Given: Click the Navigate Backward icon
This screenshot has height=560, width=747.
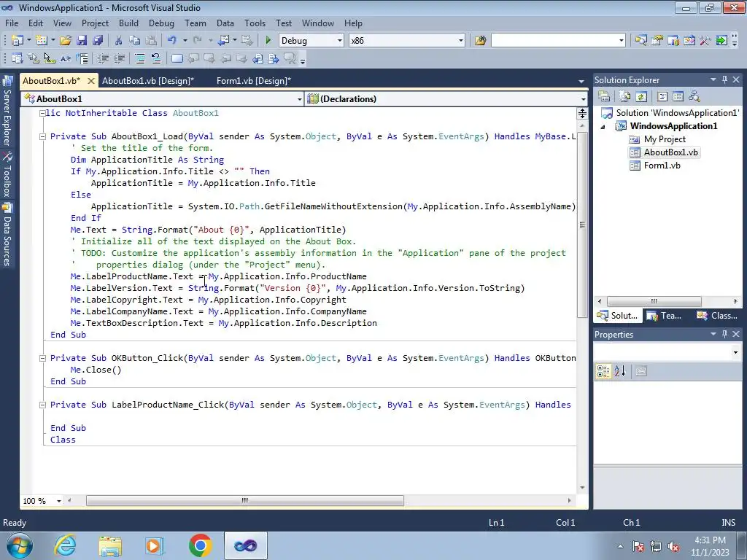Looking at the screenshot, I should click(223, 41).
